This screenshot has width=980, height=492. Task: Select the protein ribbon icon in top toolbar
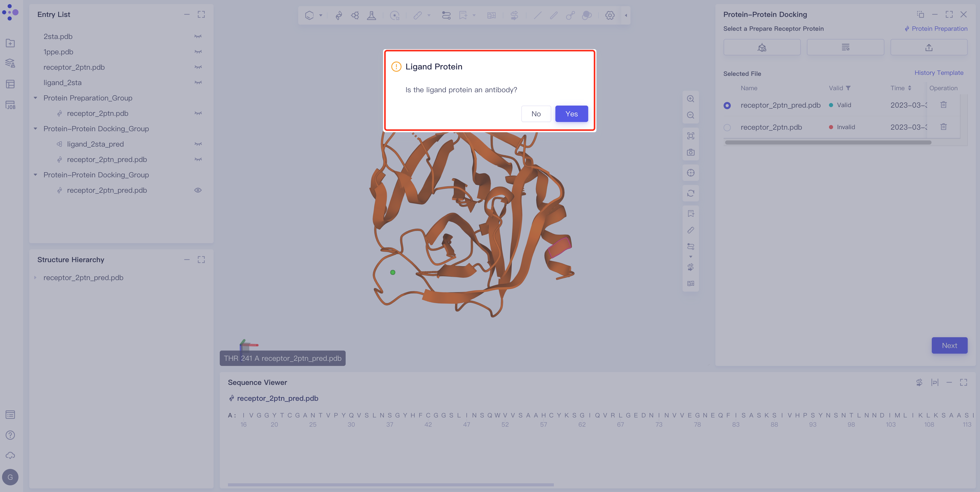[338, 15]
